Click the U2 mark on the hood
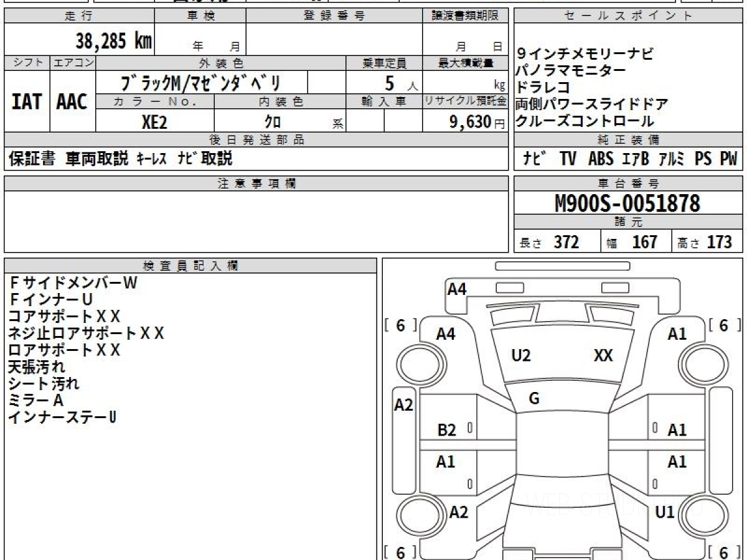747x560 pixels. [x=520, y=356]
